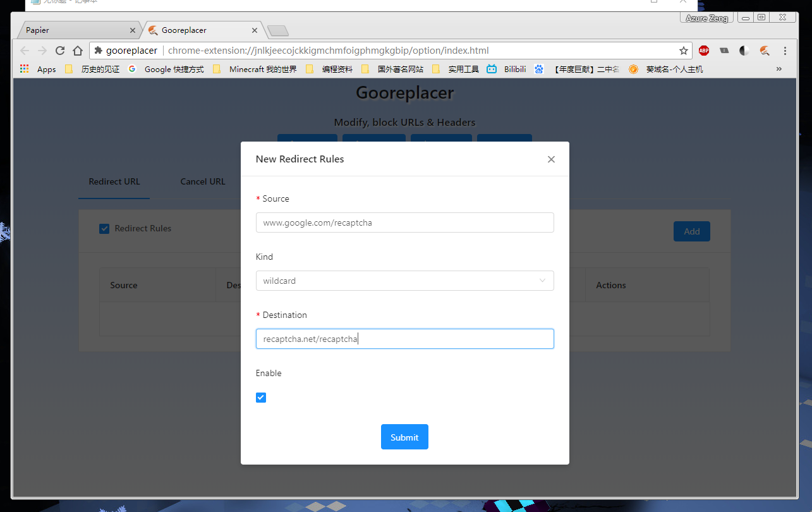Focus the Source field containing www.google.com/recaptcha

click(x=405, y=222)
